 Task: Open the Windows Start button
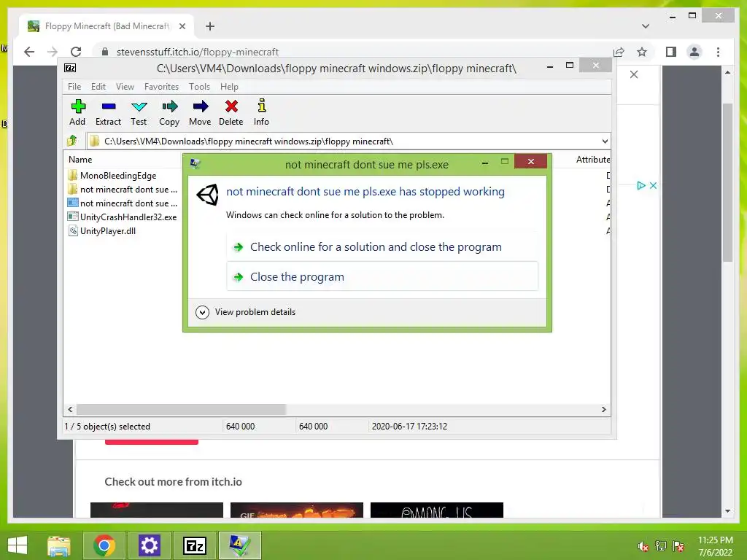point(18,545)
